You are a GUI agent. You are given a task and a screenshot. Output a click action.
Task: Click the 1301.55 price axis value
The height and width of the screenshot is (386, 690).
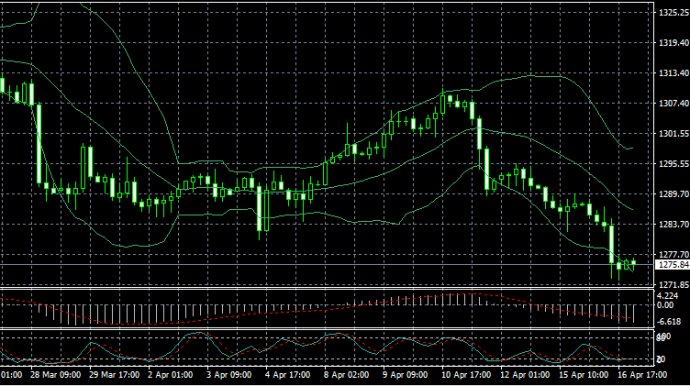[673, 133]
